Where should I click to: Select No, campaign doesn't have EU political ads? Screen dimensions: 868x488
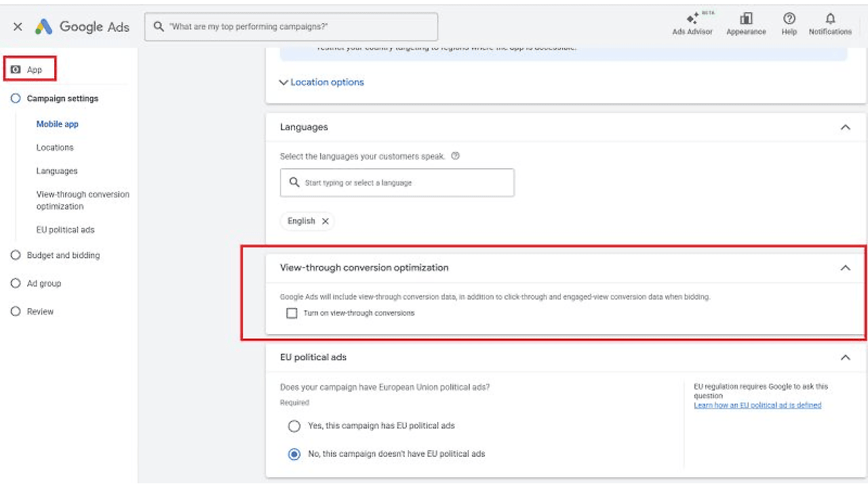(x=294, y=454)
